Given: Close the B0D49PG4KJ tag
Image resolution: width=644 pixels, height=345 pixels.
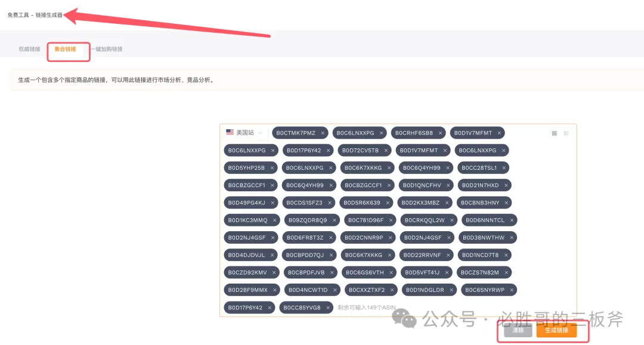Looking at the screenshot, I should (273, 203).
